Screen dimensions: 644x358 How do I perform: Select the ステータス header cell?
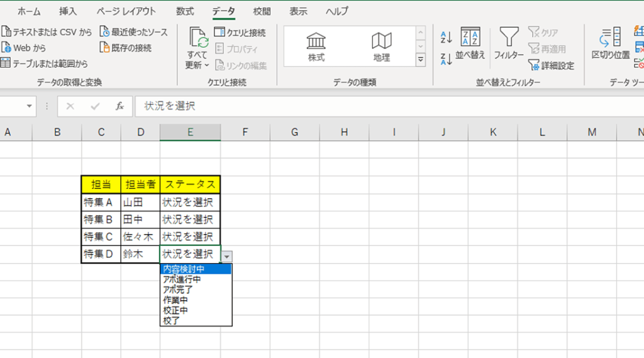(x=190, y=184)
